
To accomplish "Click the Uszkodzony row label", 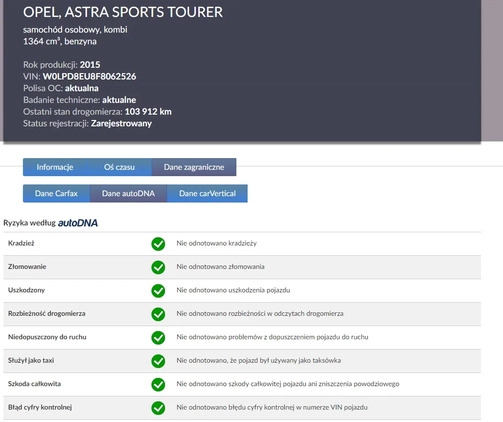I will tap(26, 290).
